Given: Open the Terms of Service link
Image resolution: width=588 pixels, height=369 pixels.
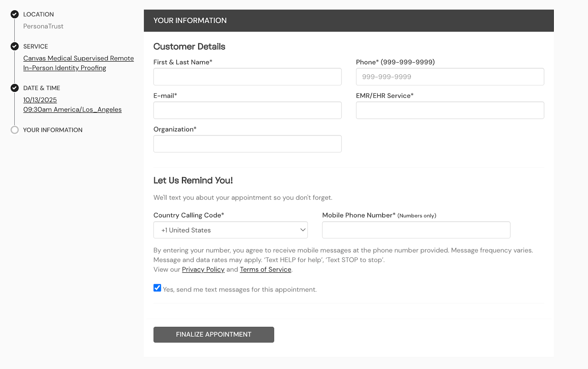Looking at the screenshot, I should tap(265, 269).
